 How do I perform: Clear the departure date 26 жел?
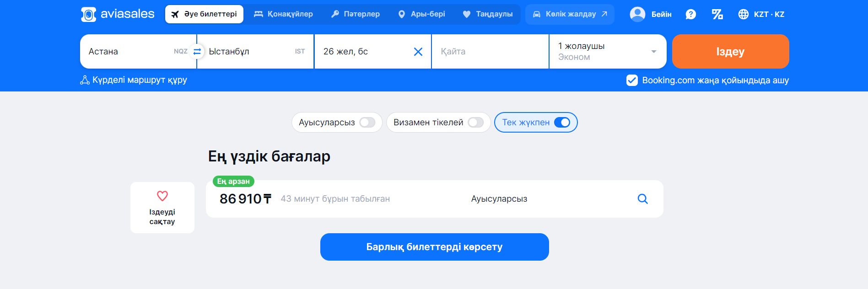(418, 52)
